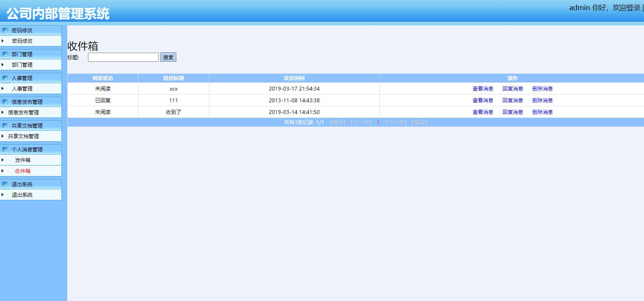Select the 111 message title cell

[x=174, y=100]
